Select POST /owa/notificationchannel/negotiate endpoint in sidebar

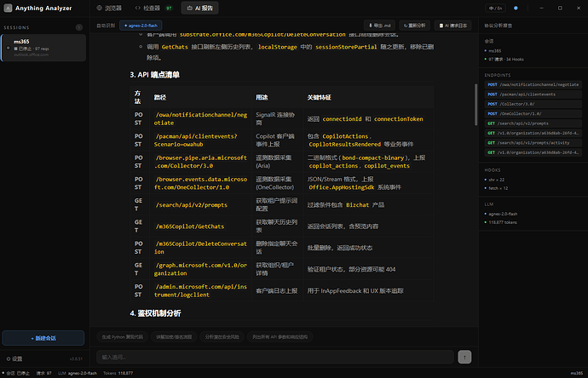pos(533,84)
